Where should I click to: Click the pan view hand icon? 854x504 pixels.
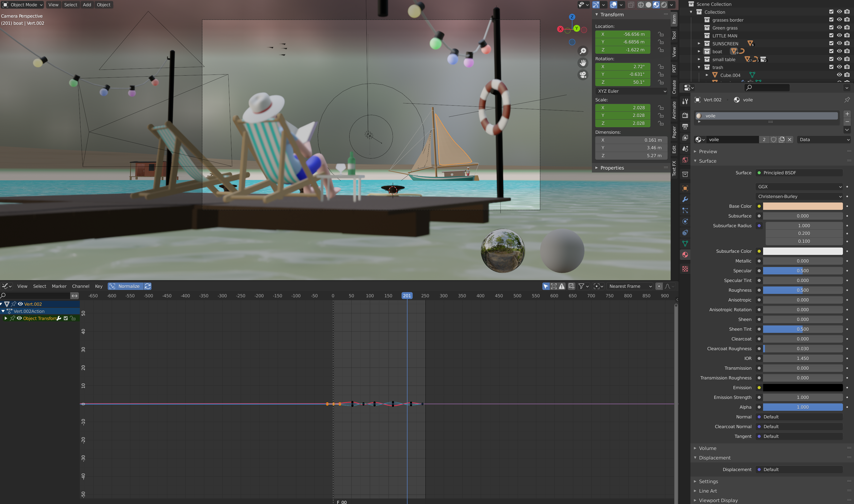pyautogui.click(x=583, y=63)
